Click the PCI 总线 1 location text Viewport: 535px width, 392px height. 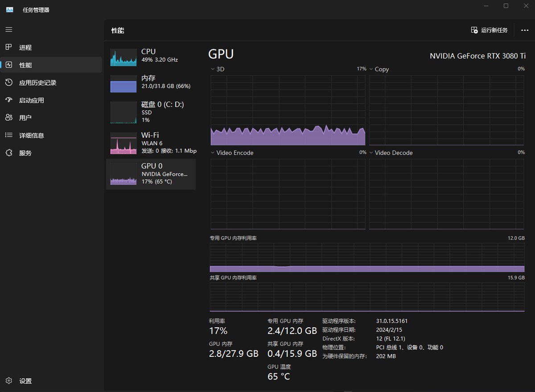[409, 347]
